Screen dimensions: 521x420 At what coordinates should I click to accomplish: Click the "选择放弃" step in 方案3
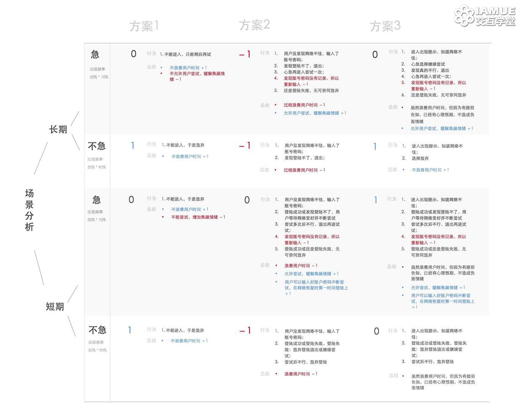click(x=420, y=158)
